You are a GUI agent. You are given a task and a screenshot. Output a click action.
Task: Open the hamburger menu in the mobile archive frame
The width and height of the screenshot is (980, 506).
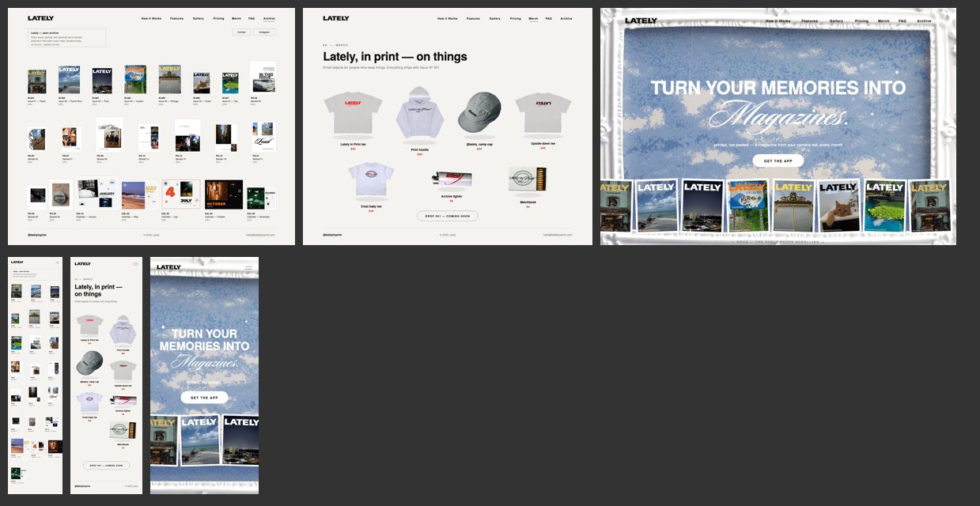pos(57,262)
